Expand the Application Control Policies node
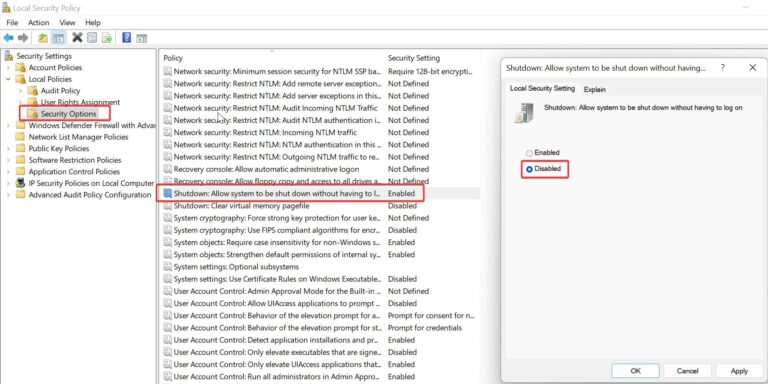The image size is (768, 384). (x=8, y=171)
